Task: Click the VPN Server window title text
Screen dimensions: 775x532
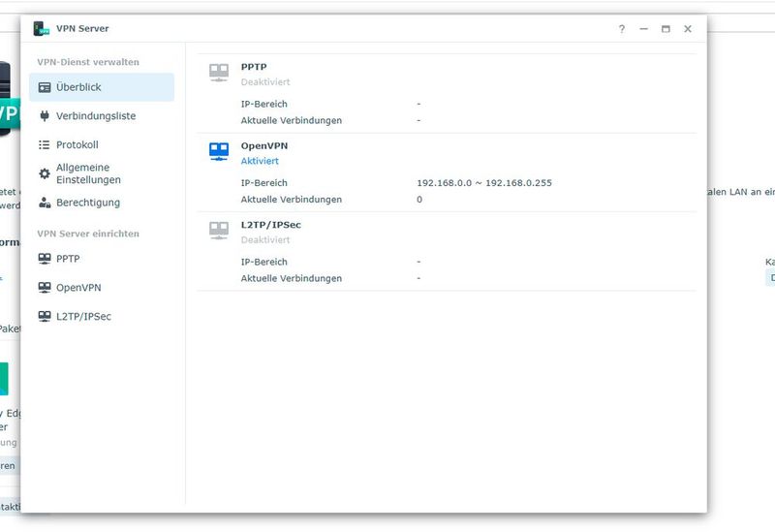Action: pyautogui.click(x=82, y=29)
